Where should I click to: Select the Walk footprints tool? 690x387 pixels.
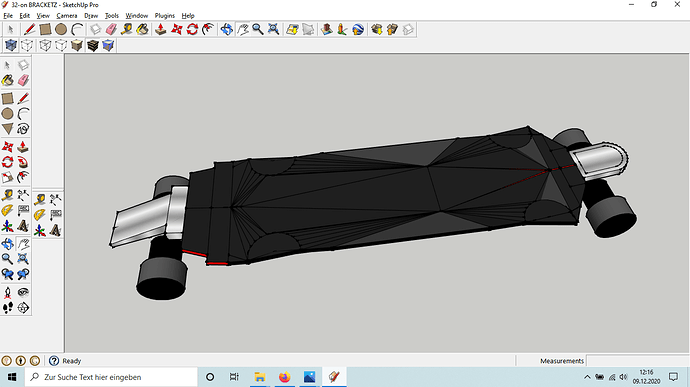(x=7, y=308)
